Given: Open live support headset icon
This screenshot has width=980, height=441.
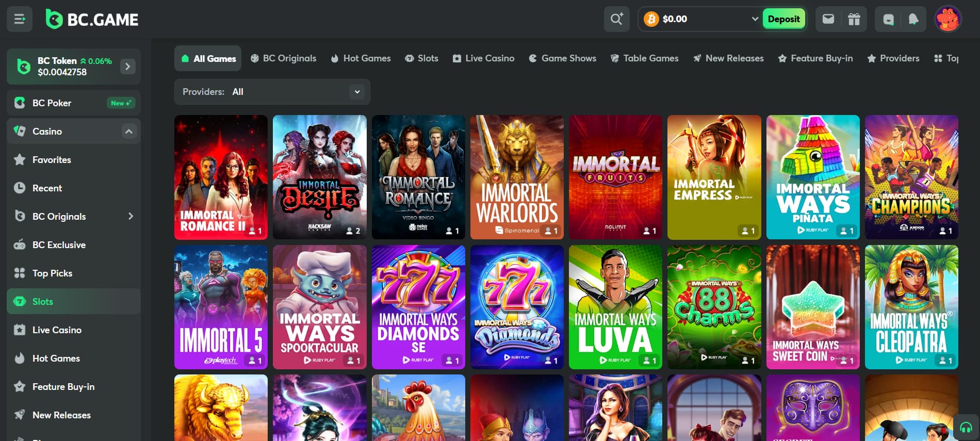Looking at the screenshot, I should click(x=966, y=427).
